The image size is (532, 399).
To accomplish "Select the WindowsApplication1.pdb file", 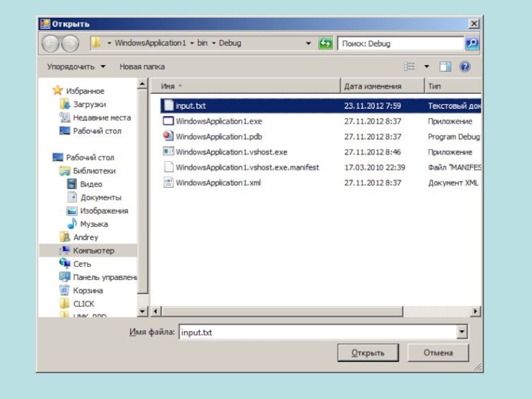I will pos(219,136).
